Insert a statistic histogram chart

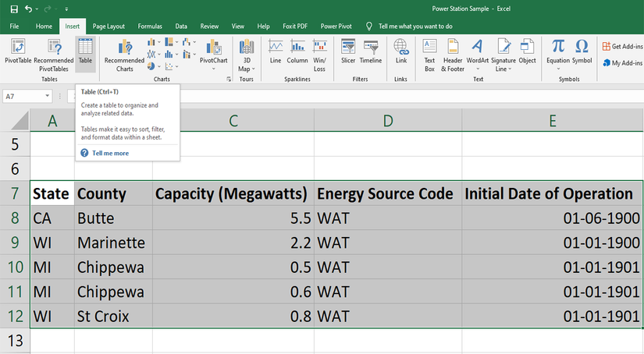[169, 54]
